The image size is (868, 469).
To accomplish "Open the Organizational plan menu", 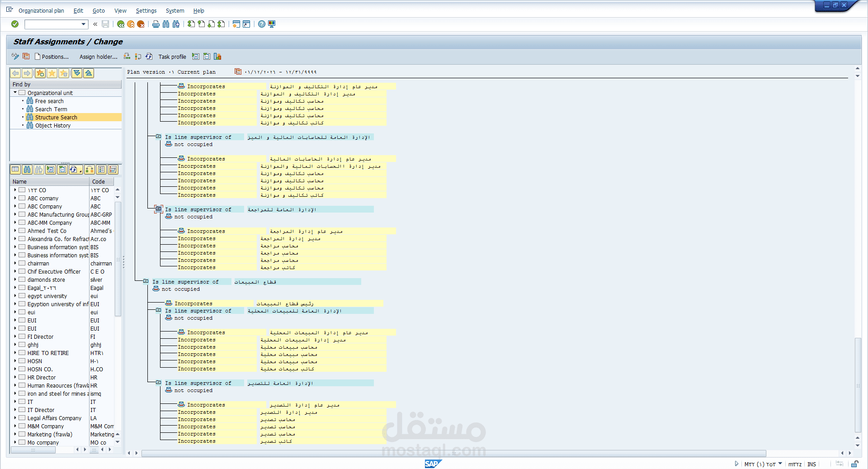I will pyautogui.click(x=41, y=10).
